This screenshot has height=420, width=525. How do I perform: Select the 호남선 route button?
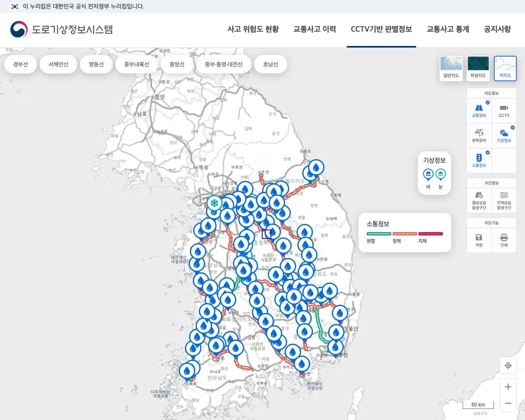pos(270,64)
